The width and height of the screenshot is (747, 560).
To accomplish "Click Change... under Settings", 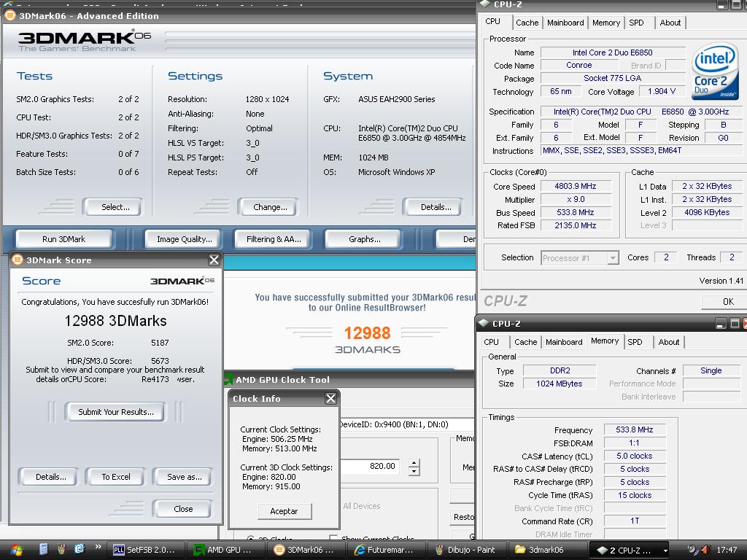I will point(268,207).
